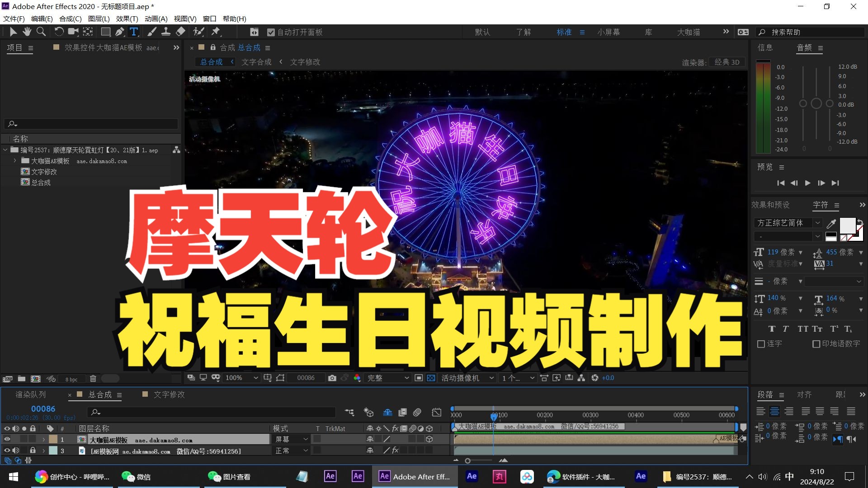Switch to 默认 workspace
The image size is (868, 488).
482,32
